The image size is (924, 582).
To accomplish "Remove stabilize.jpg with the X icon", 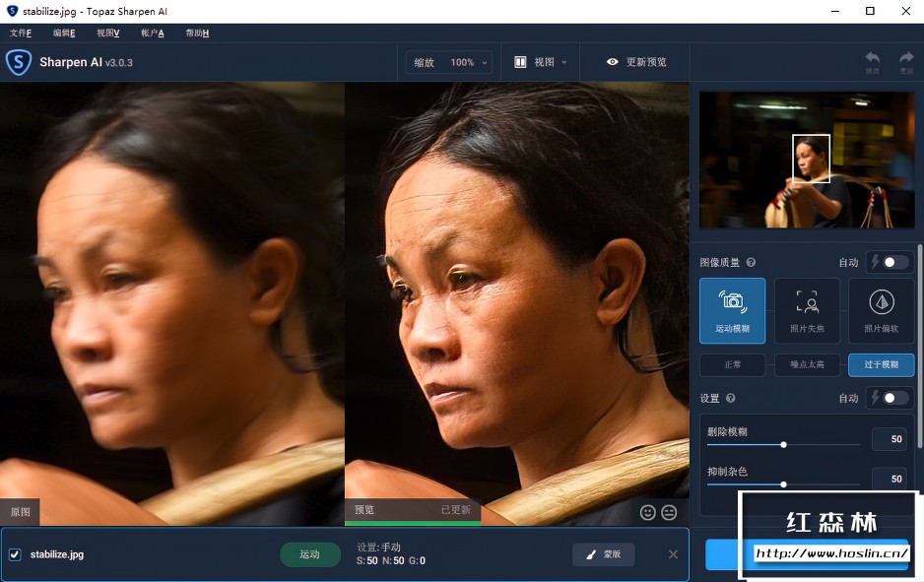I will tap(673, 554).
